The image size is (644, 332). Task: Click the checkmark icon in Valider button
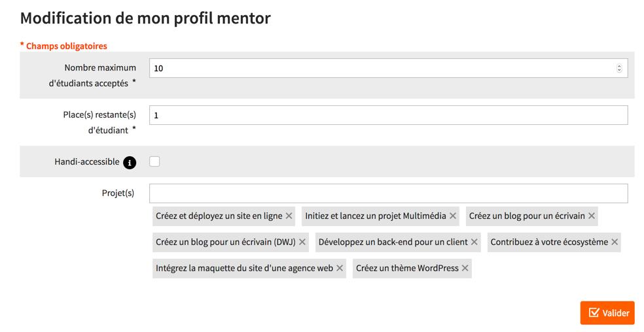[x=594, y=312]
